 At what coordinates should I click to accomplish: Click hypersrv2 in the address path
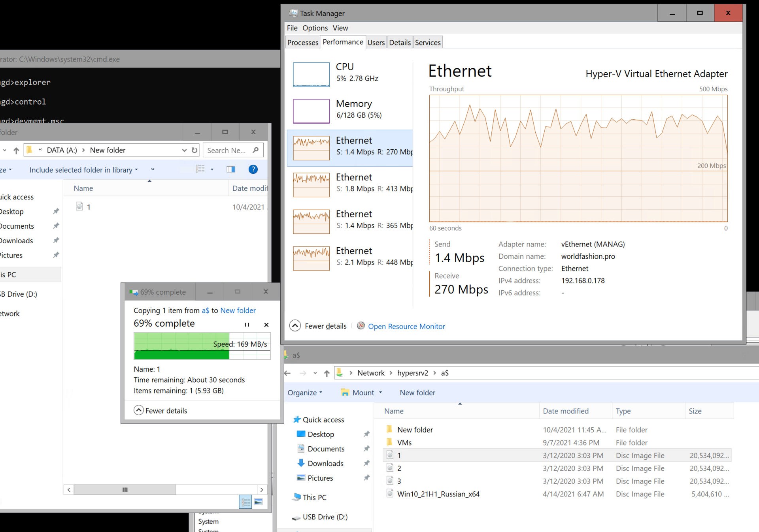point(413,373)
